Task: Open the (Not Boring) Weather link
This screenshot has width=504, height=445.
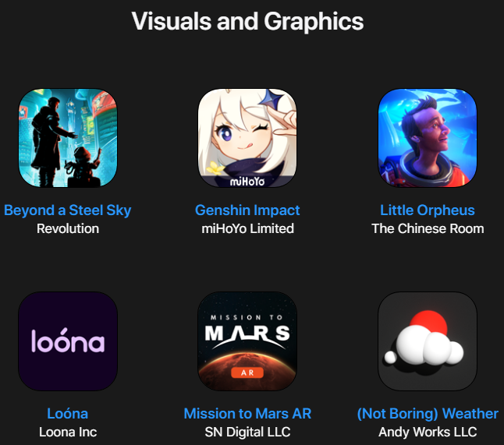Action: coord(428,414)
